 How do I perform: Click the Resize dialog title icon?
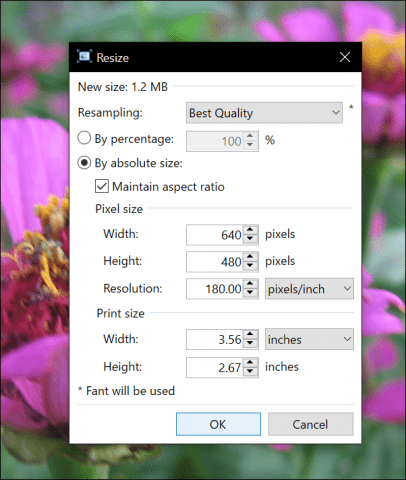pos(84,57)
